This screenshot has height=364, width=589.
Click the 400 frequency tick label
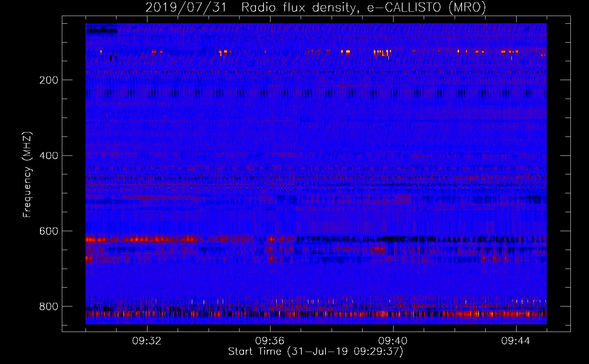(x=49, y=156)
